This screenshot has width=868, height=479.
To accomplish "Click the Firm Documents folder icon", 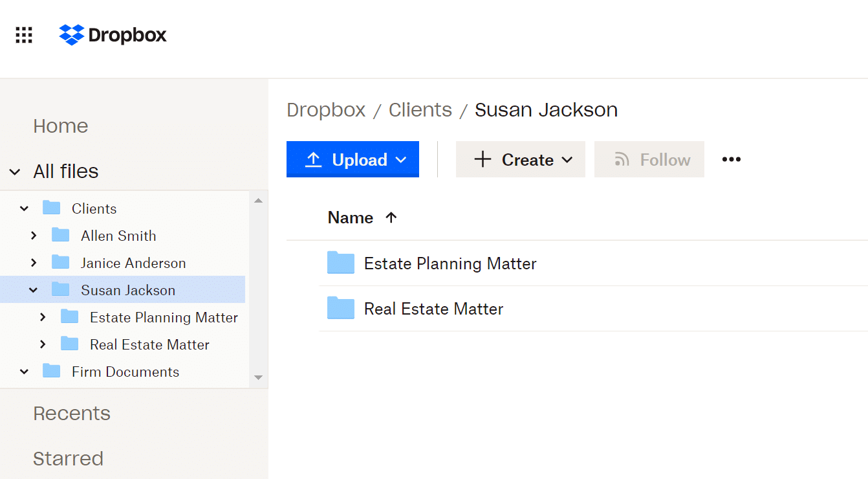I will tap(51, 372).
